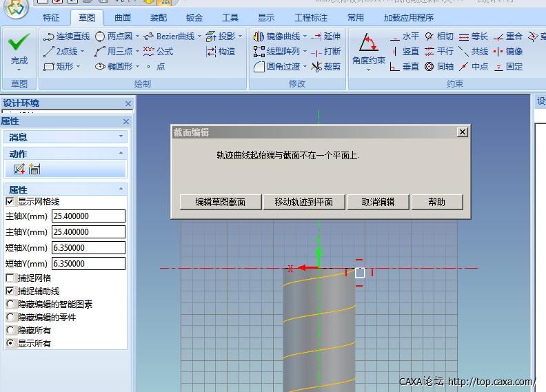Apply the 等长 equal length constraint
Image resolution: width=546 pixels, height=392 pixels.
pos(473,37)
